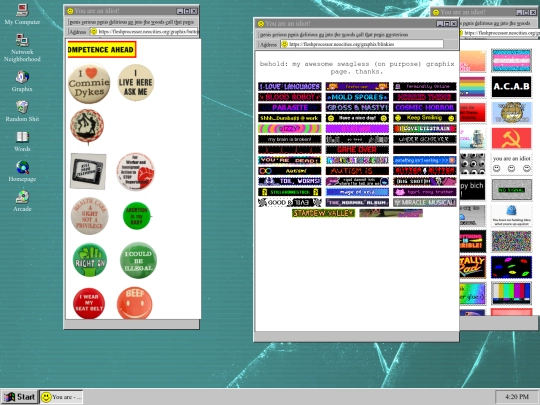
Task: Click the "mage of void" blinkie
Action: coord(357,192)
